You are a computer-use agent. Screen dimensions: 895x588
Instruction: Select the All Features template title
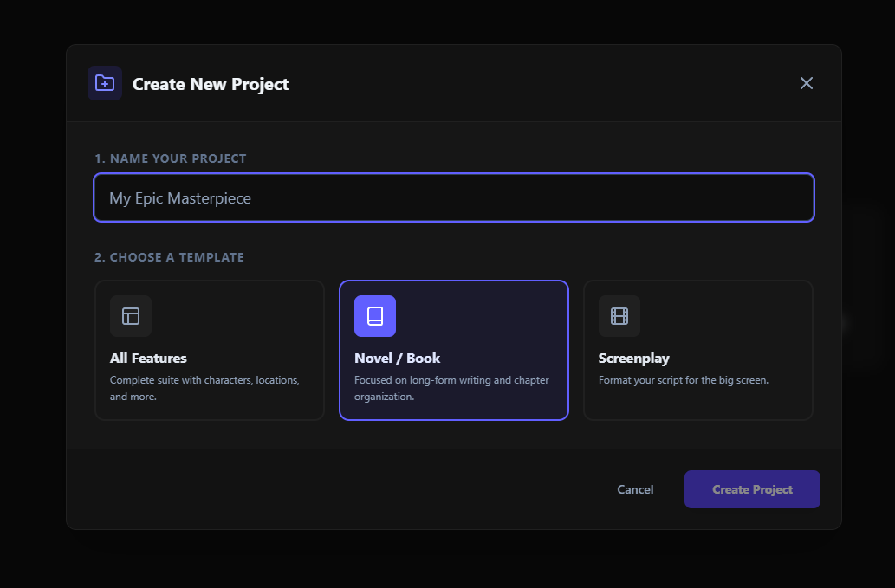[148, 359]
